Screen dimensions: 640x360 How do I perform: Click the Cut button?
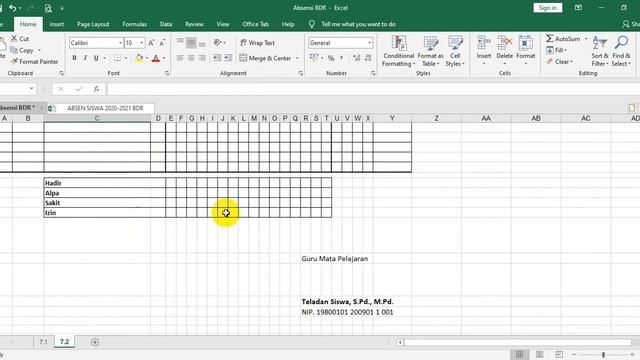coord(20,38)
